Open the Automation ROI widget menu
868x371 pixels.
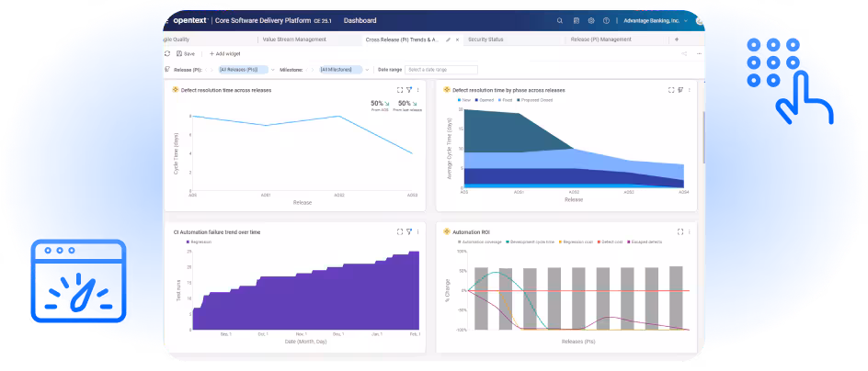pos(690,231)
